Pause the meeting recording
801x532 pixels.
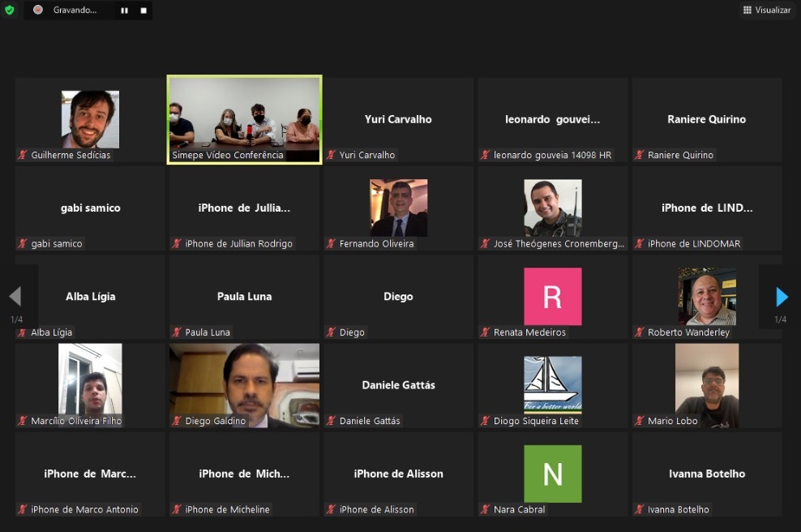click(x=124, y=11)
